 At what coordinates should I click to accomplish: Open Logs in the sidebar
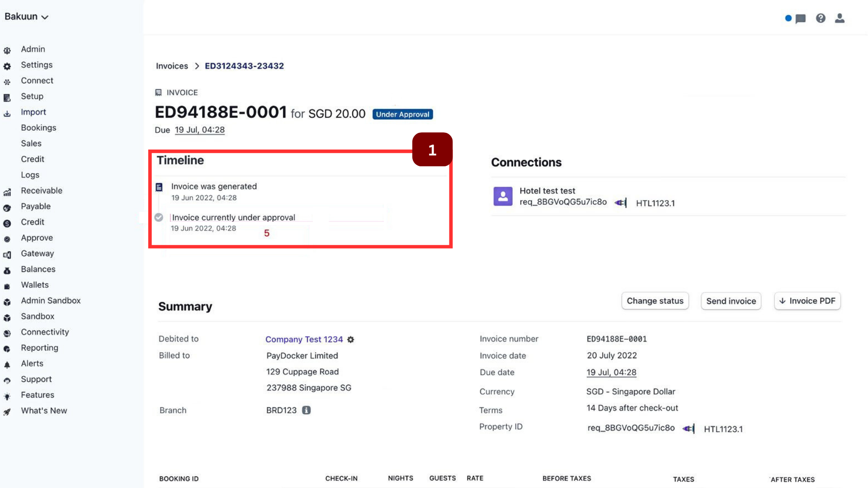point(30,175)
